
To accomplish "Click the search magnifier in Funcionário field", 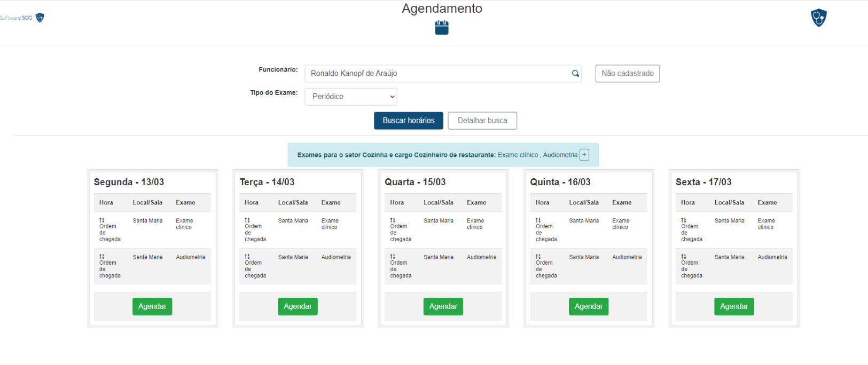I will point(575,74).
